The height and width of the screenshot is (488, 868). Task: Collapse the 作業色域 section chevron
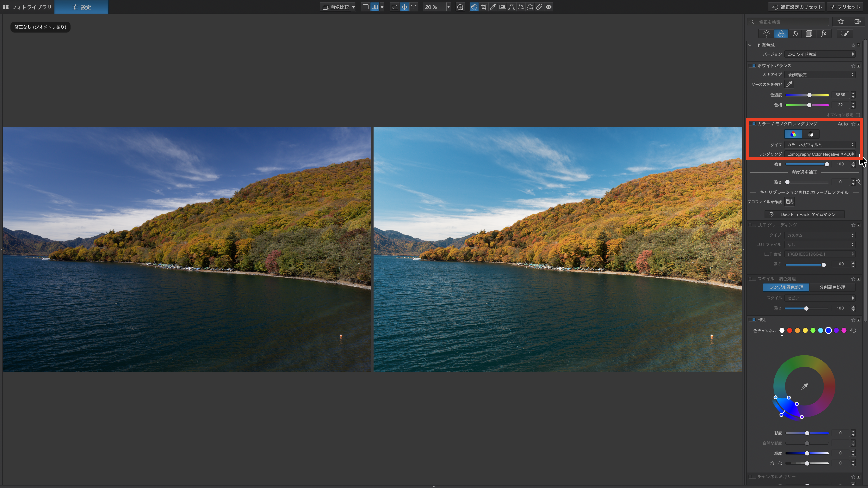750,45
